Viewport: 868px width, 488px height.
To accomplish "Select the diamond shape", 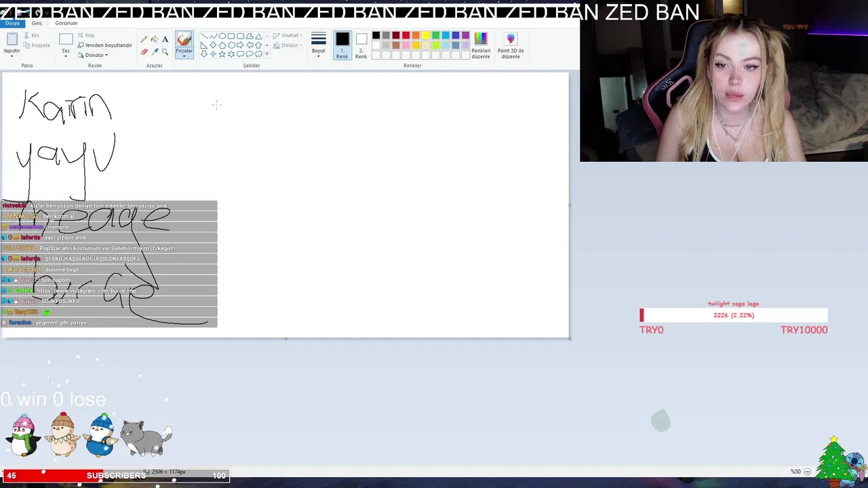I will pos(213,45).
